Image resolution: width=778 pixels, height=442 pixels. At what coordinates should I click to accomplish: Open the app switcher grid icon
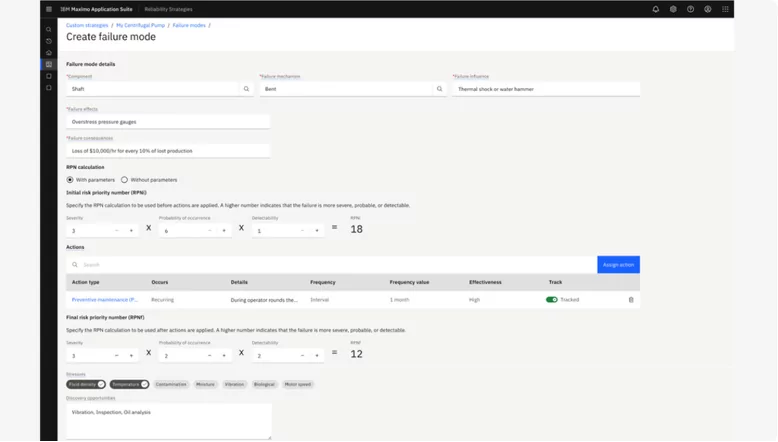point(725,9)
